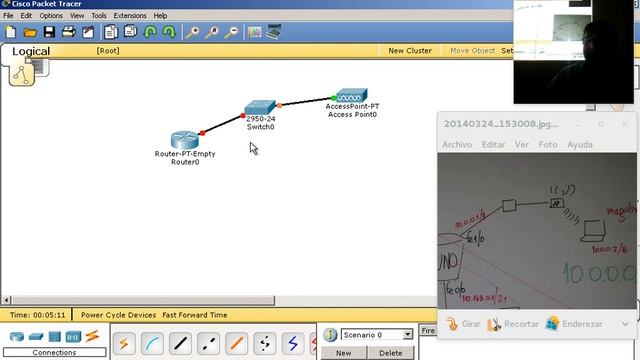Click the scrollbar left arrow
640x360 pixels.
click(6, 300)
